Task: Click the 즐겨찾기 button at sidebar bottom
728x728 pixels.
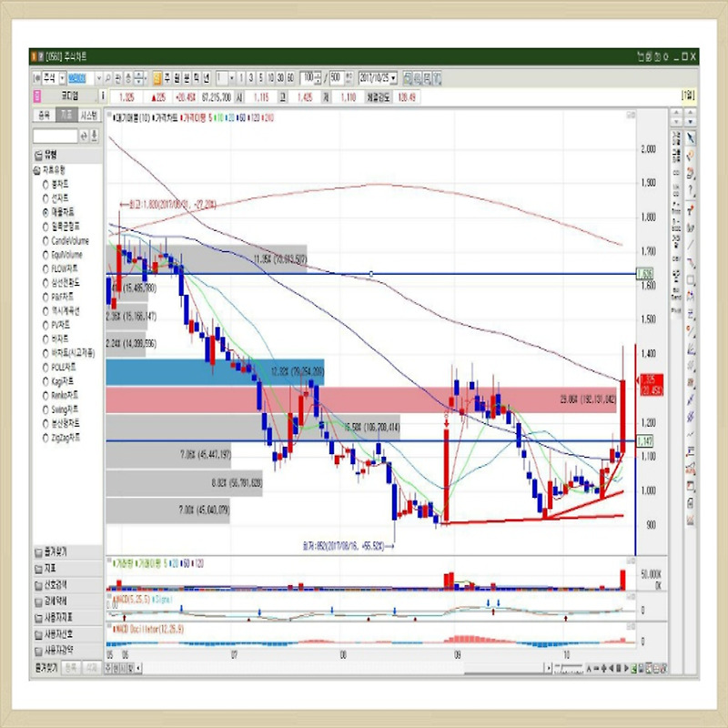Action: click(x=46, y=668)
